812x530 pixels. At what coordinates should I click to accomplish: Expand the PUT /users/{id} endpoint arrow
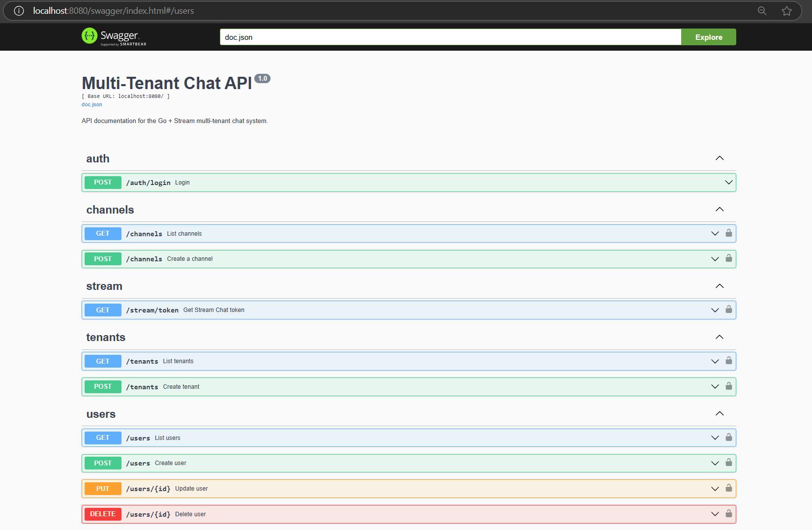pos(715,489)
